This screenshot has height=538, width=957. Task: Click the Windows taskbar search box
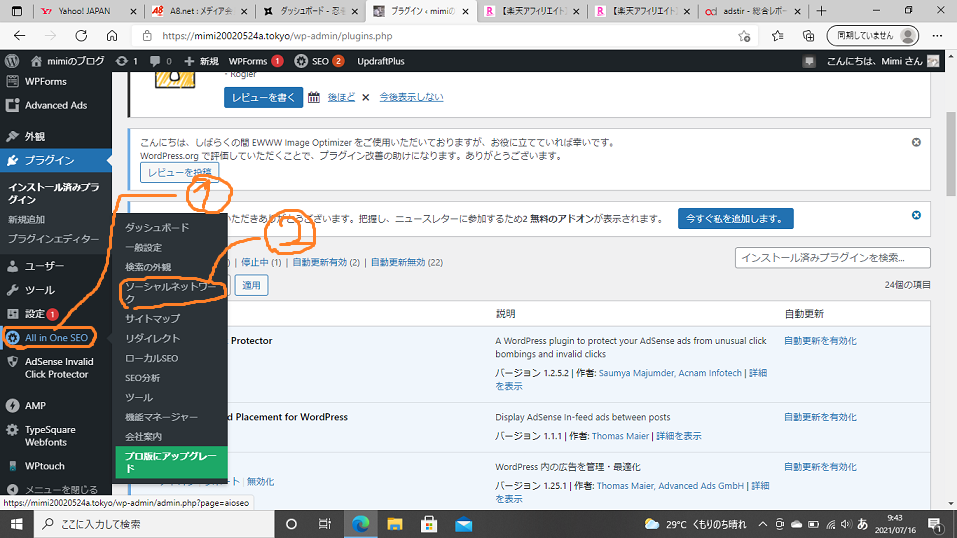[x=153, y=524]
